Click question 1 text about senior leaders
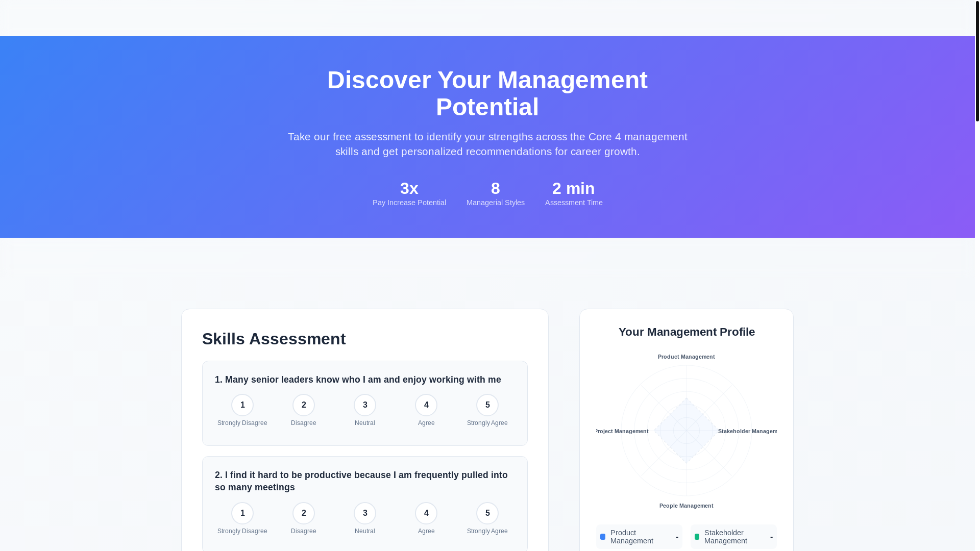The height and width of the screenshot is (551, 980). click(x=358, y=380)
